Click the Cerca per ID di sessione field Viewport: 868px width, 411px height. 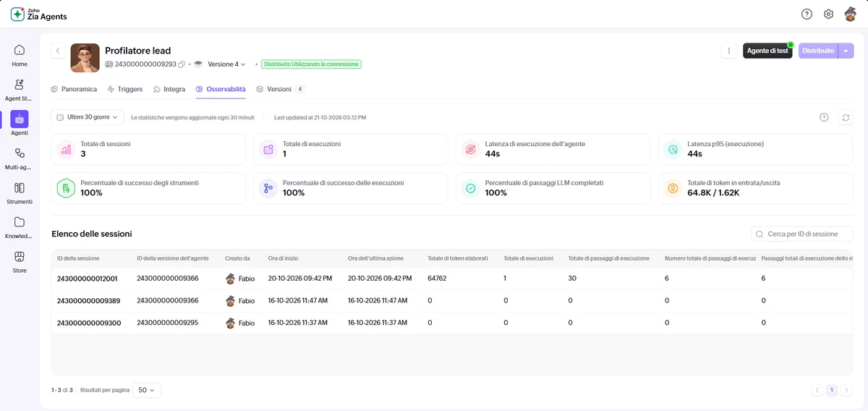(x=802, y=234)
